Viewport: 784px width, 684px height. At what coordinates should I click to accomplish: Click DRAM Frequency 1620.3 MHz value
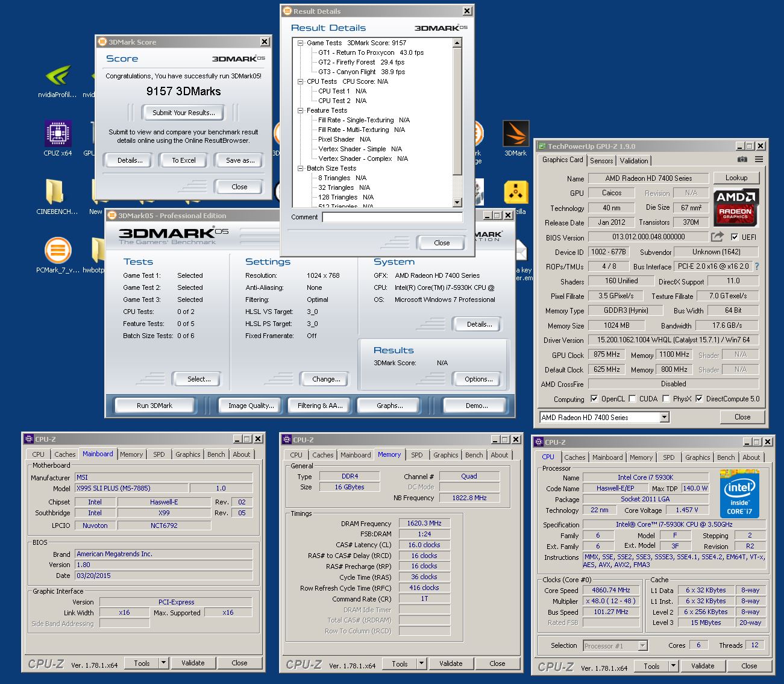click(x=424, y=523)
